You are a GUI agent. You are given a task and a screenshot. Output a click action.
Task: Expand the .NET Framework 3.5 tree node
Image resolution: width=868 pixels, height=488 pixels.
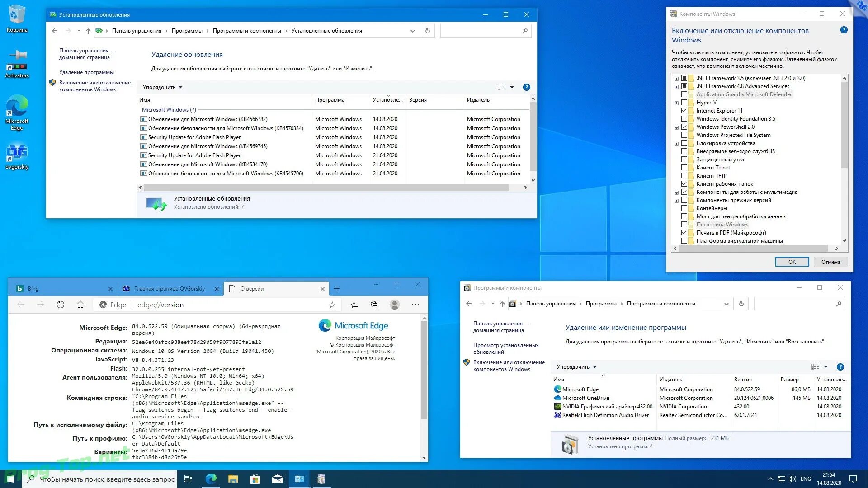676,79
